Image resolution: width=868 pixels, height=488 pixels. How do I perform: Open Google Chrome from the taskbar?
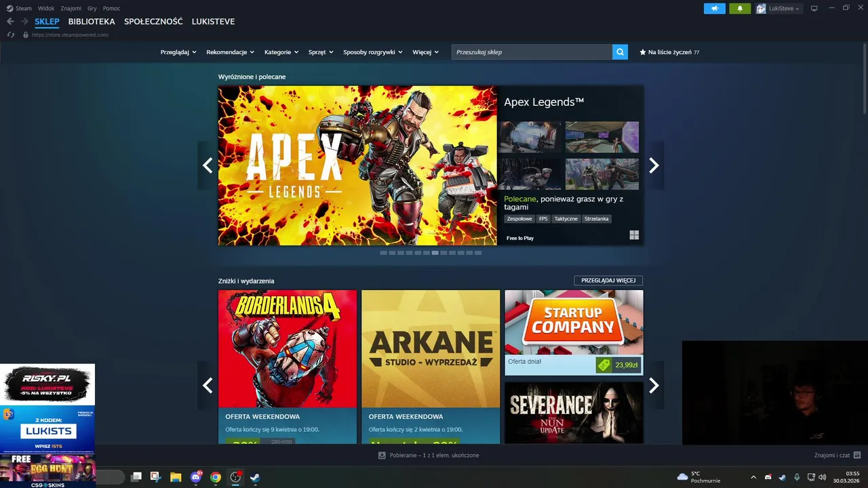click(x=216, y=477)
